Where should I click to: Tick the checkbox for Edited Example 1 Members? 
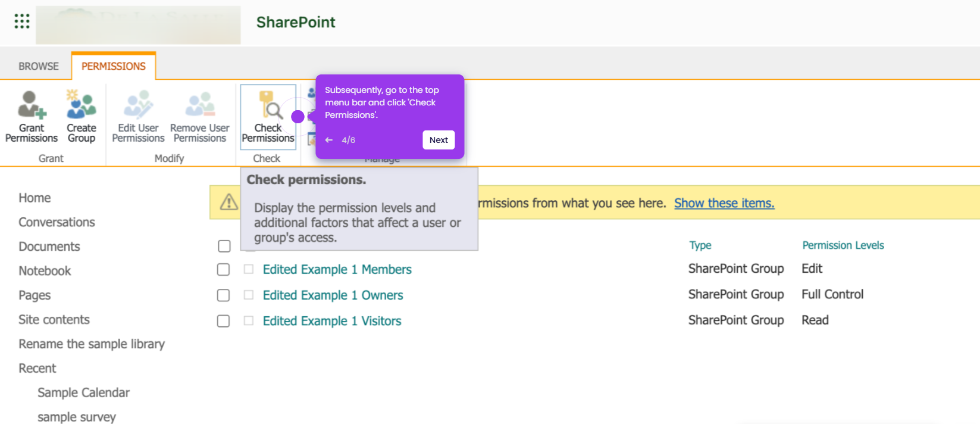223,270
